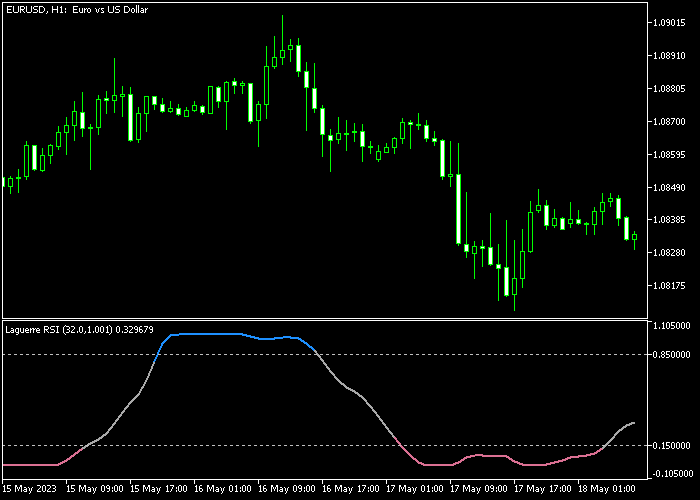Select the 1.09015 price label

point(669,23)
